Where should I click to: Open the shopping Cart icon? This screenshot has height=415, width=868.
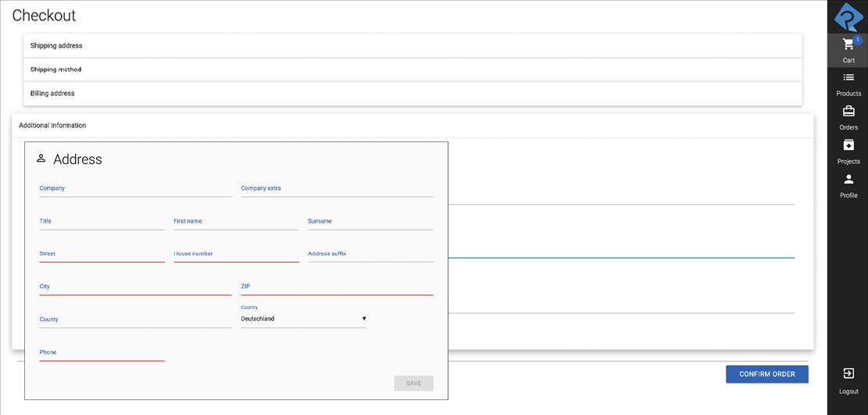pyautogui.click(x=848, y=45)
